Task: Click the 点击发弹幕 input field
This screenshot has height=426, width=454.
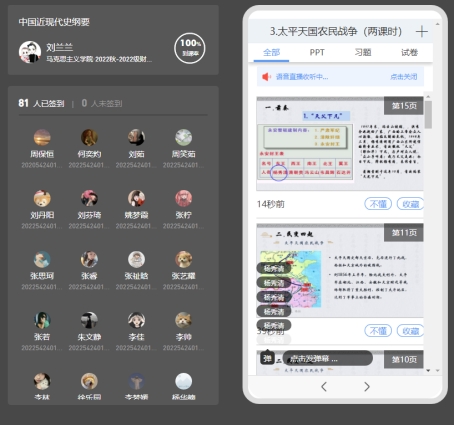Action: coord(328,359)
